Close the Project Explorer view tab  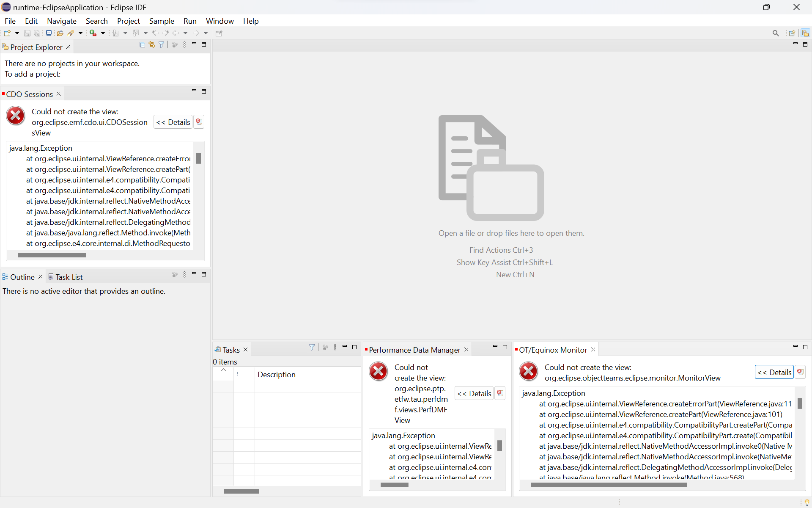pos(69,47)
